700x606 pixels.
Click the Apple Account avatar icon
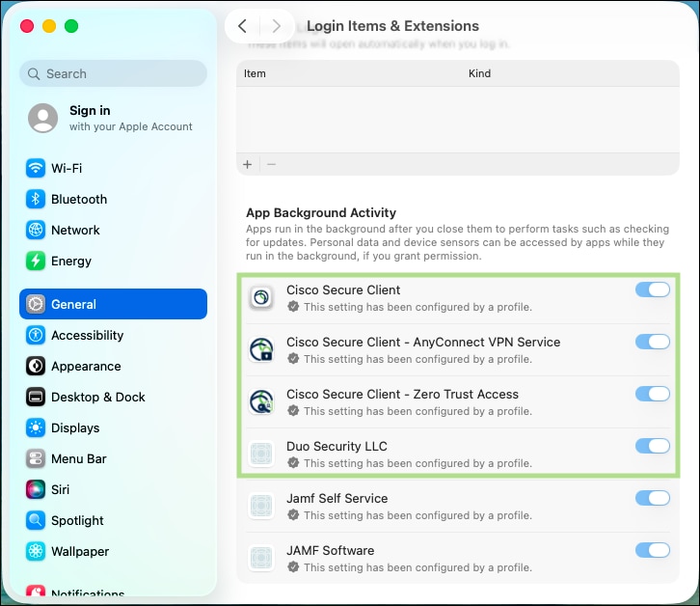pyautogui.click(x=42, y=118)
